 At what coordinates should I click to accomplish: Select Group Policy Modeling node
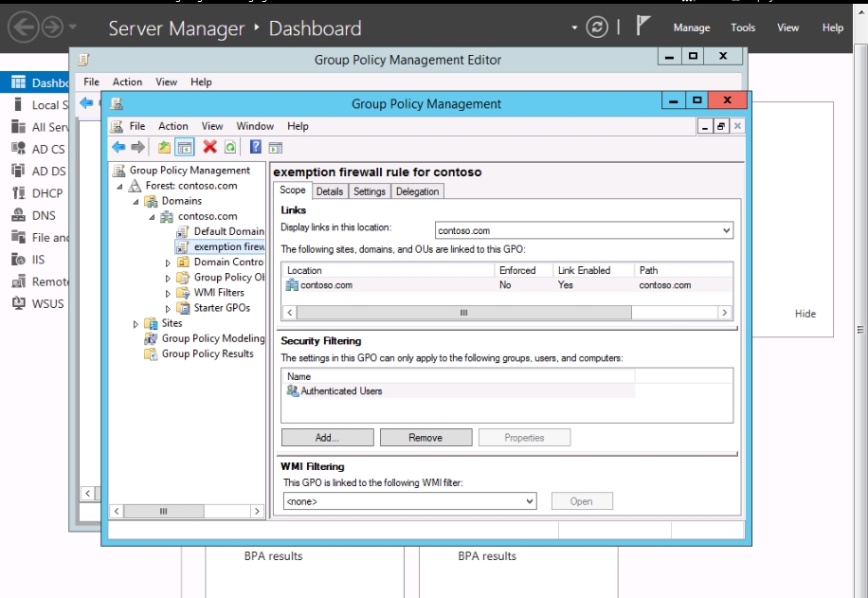[213, 338]
